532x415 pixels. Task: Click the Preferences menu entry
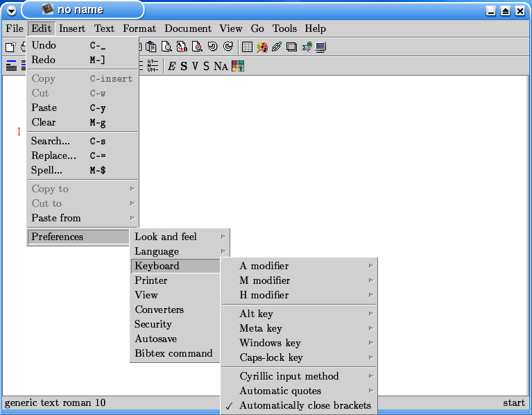point(78,237)
